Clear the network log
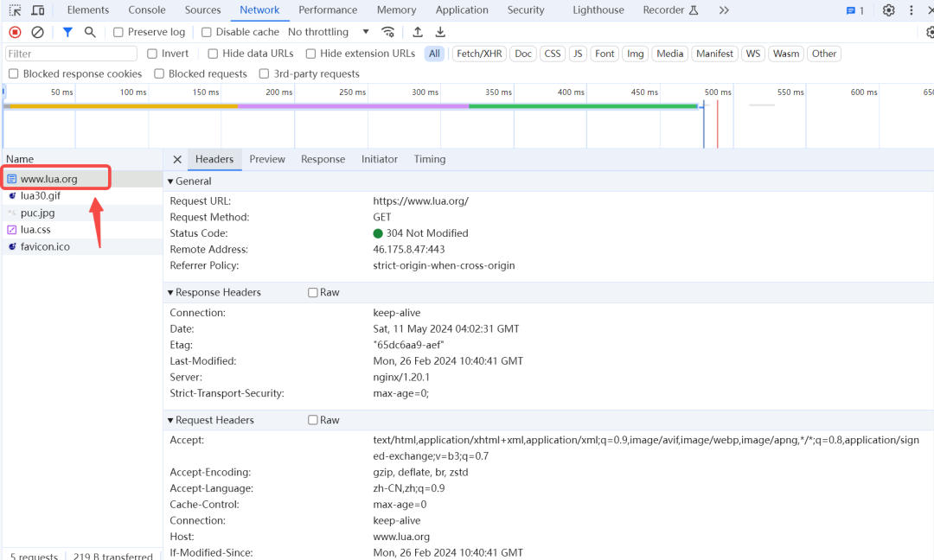The image size is (934, 560). coord(37,32)
